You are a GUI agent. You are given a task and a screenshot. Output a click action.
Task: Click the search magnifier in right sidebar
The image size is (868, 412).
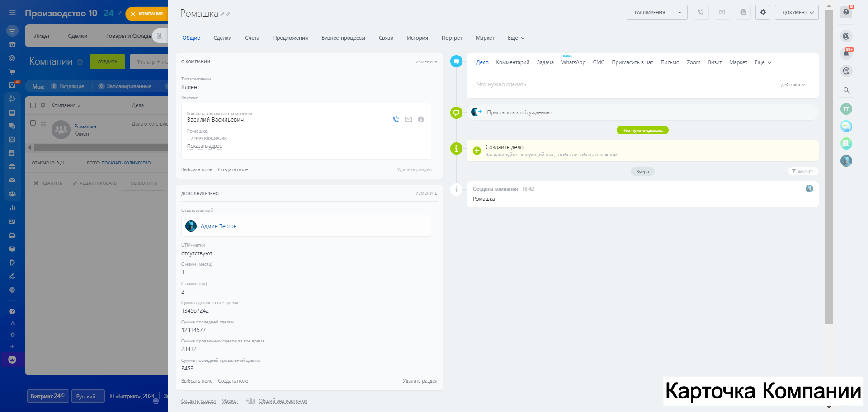846,90
